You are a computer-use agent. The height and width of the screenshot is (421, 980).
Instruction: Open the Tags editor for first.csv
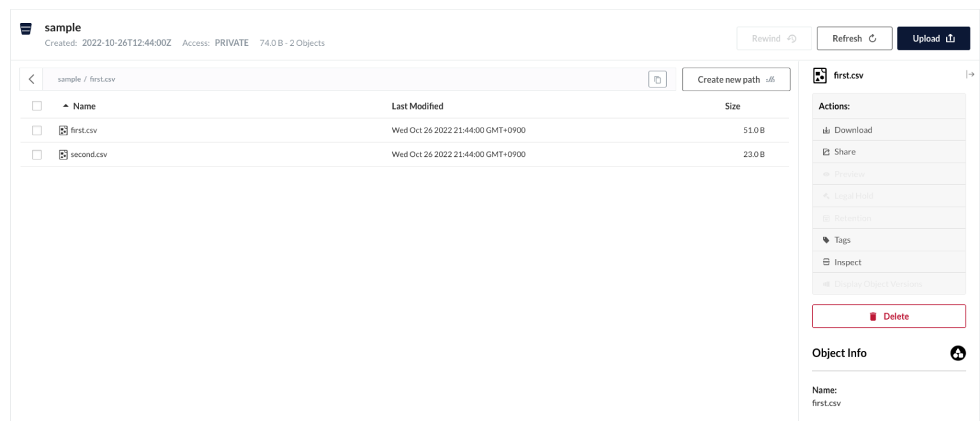[842, 239]
